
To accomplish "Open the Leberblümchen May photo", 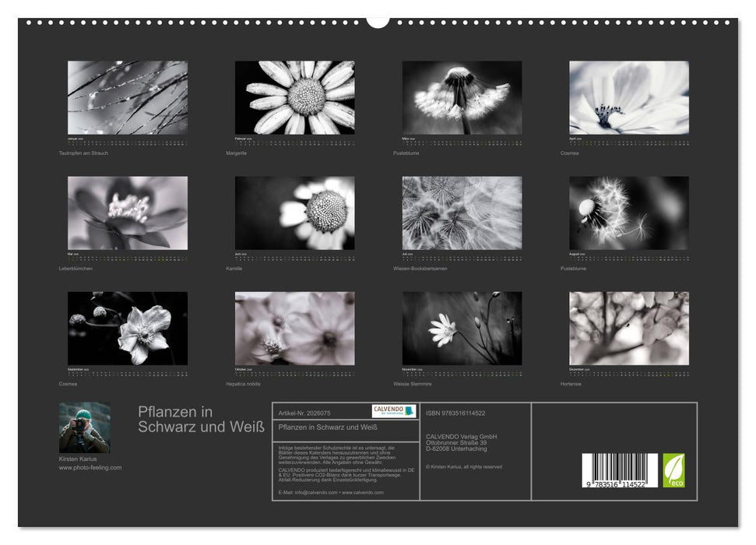I will [x=127, y=213].
